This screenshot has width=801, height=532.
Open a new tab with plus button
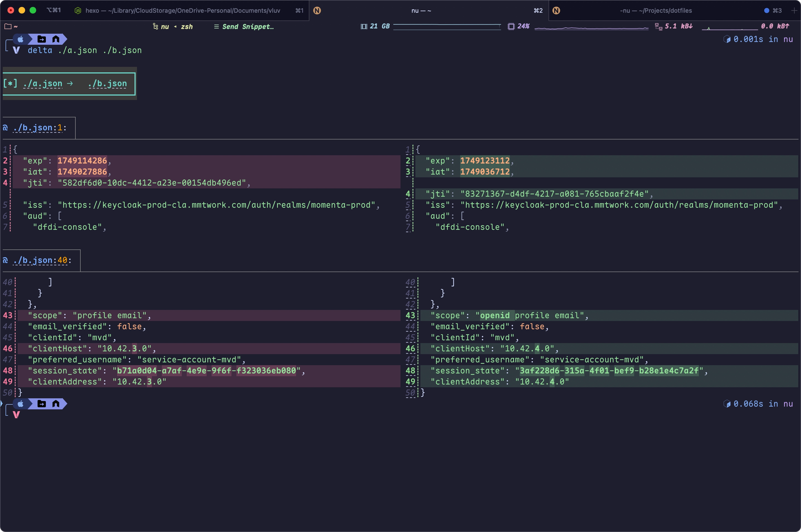point(794,10)
